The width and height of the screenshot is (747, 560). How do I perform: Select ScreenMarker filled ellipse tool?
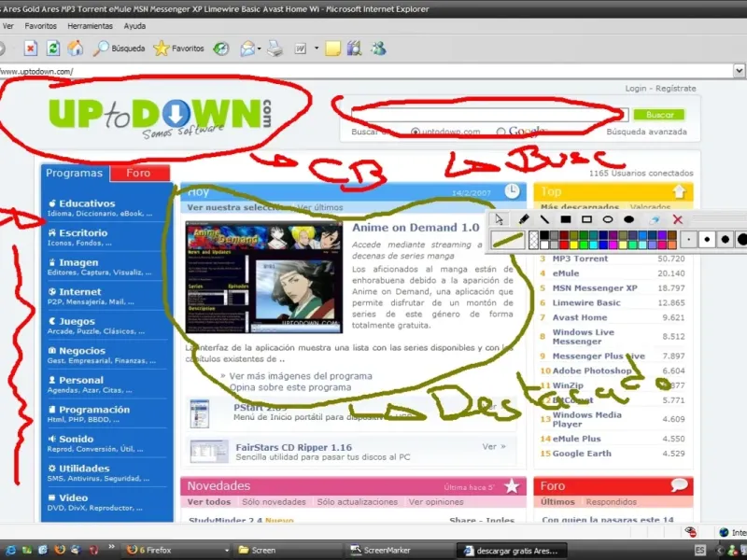click(628, 219)
